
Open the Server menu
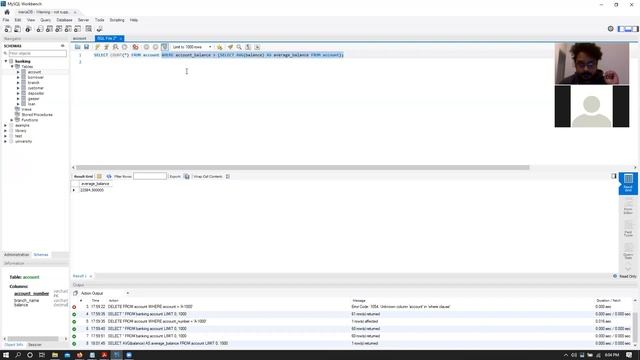click(83, 20)
